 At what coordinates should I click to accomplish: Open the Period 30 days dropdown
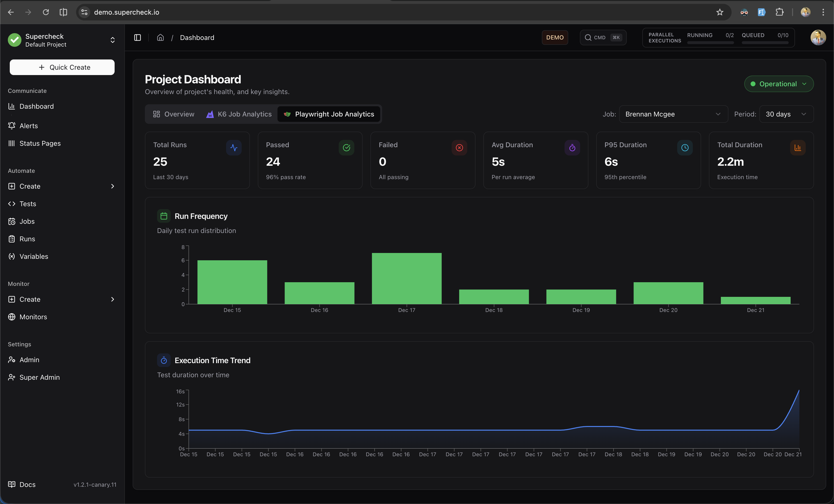click(786, 114)
